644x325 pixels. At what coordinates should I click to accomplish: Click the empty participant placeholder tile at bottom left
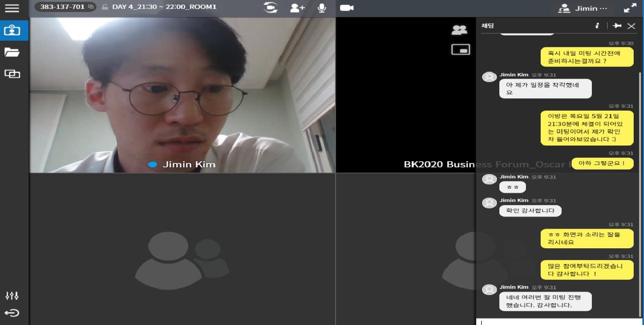[183, 249]
